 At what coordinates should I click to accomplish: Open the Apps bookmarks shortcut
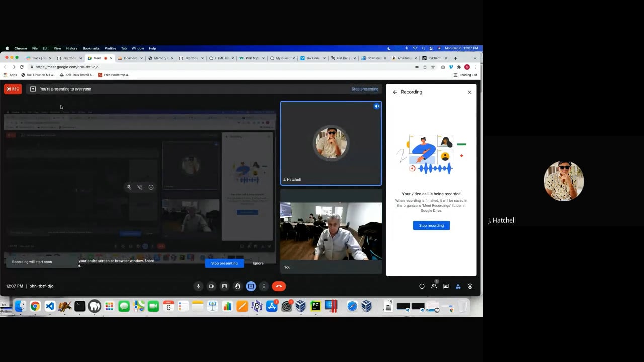(x=11, y=75)
